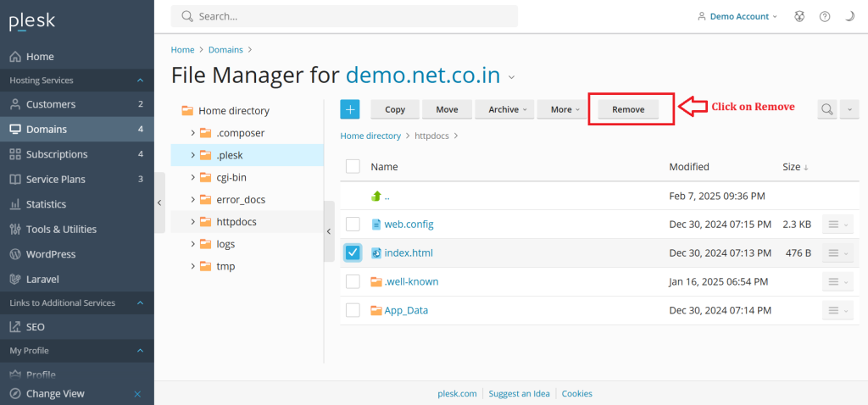The image size is (868, 405).
Task: Open the index.html file
Action: coord(409,252)
